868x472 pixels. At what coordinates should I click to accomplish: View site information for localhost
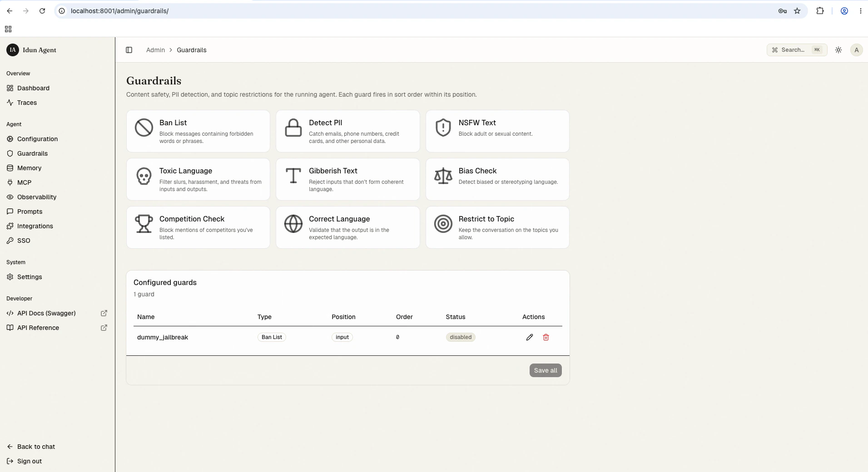62,11
